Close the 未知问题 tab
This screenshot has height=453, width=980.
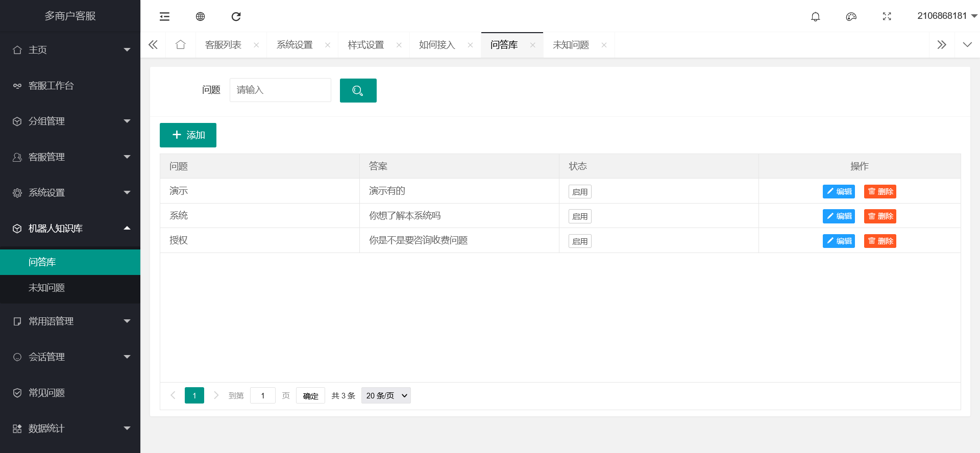coord(604,45)
